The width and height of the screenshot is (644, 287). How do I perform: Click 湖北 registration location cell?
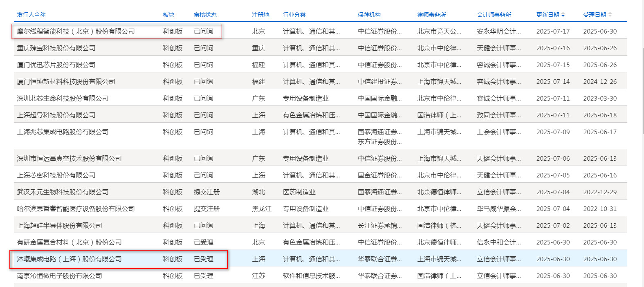coord(258,192)
